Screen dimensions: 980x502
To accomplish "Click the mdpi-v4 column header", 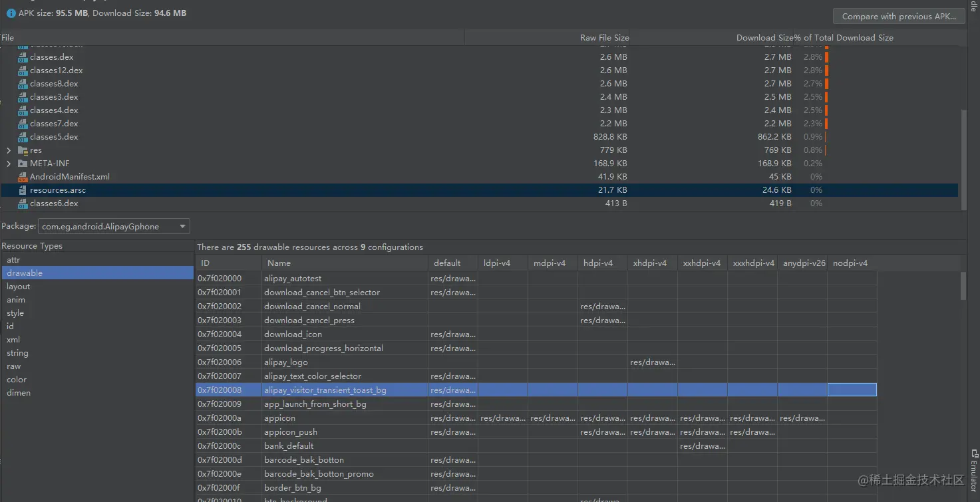I will [x=553, y=263].
